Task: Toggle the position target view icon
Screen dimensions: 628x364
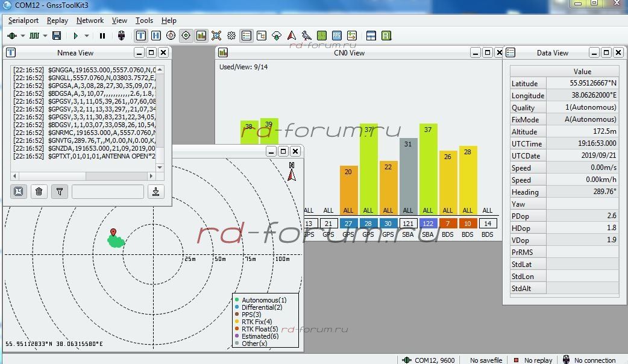Action: pos(186,36)
